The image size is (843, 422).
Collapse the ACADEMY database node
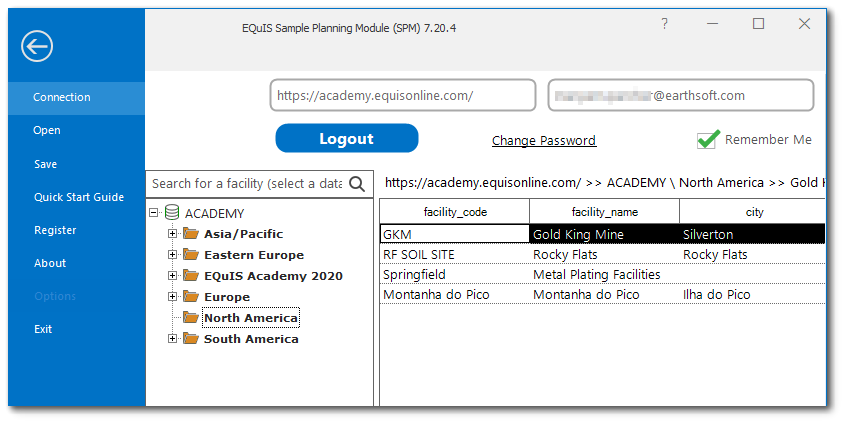tap(154, 213)
